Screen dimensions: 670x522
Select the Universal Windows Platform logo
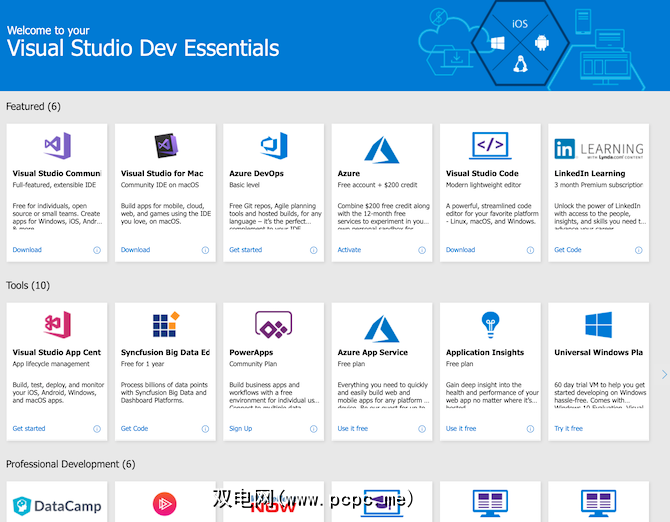click(598, 325)
